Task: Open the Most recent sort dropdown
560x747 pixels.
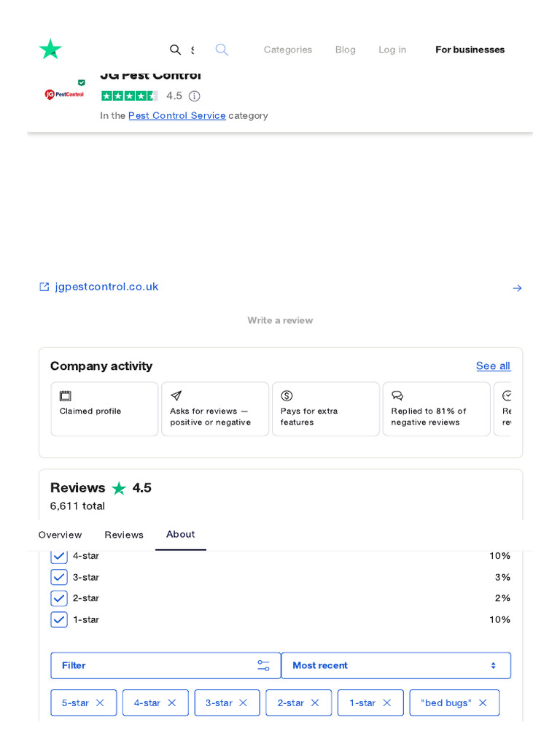Action: point(396,665)
